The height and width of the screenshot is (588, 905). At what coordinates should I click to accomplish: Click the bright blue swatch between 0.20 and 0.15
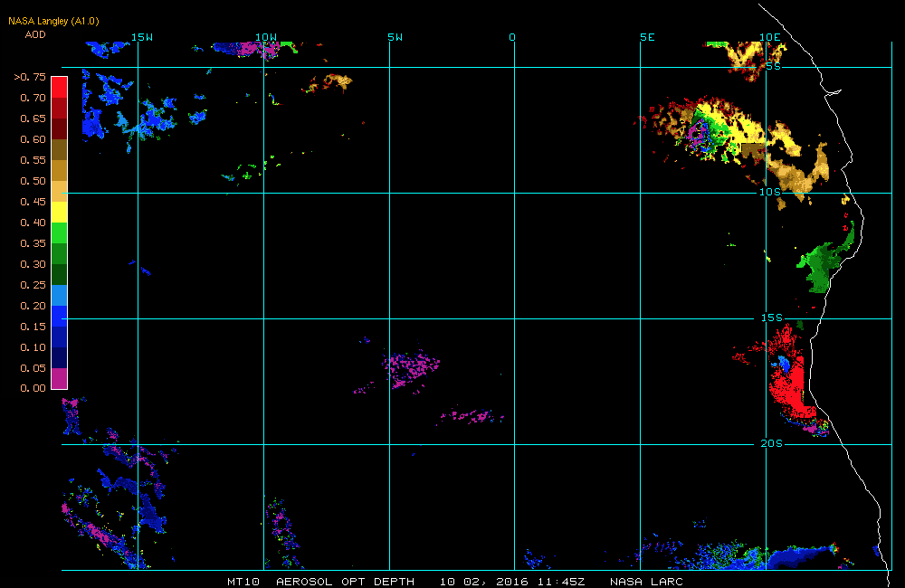(60, 316)
